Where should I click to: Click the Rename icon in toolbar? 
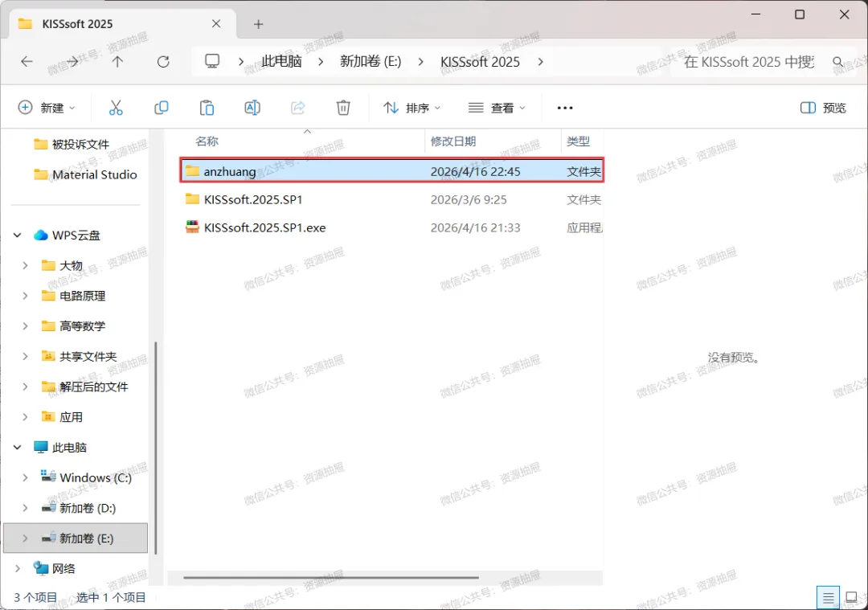(x=252, y=108)
